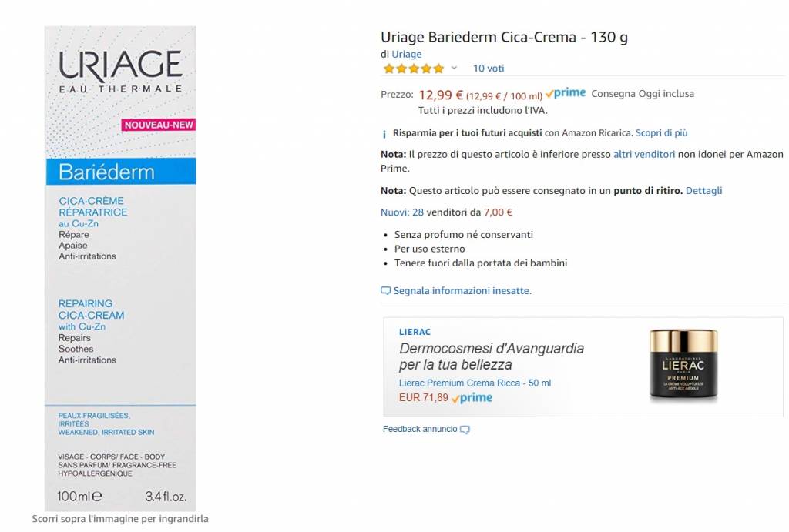Click the Prime logo in the Lierac ad
This screenshot has width=789, height=532.
pos(472,398)
